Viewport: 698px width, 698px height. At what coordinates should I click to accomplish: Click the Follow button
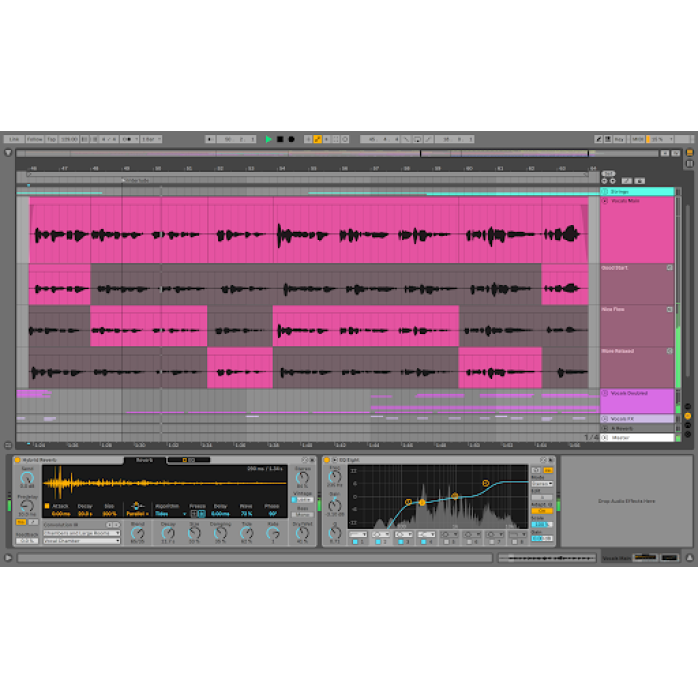pos(34,139)
